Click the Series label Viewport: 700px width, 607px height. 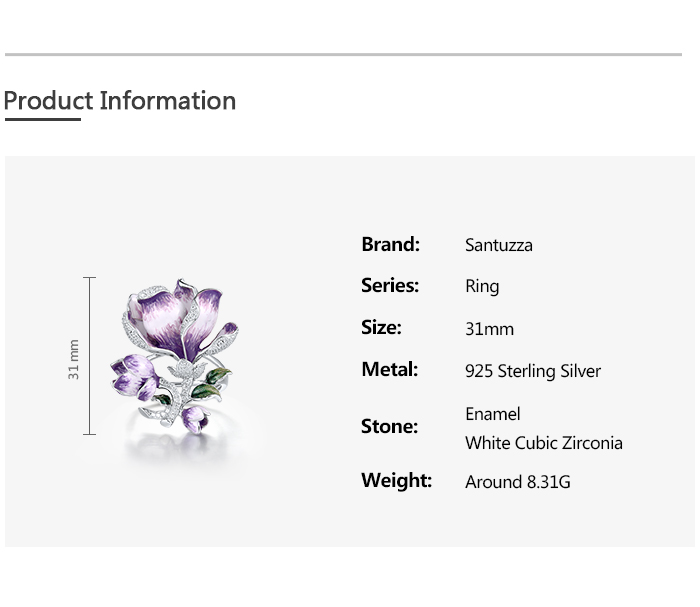(x=390, y=286)
